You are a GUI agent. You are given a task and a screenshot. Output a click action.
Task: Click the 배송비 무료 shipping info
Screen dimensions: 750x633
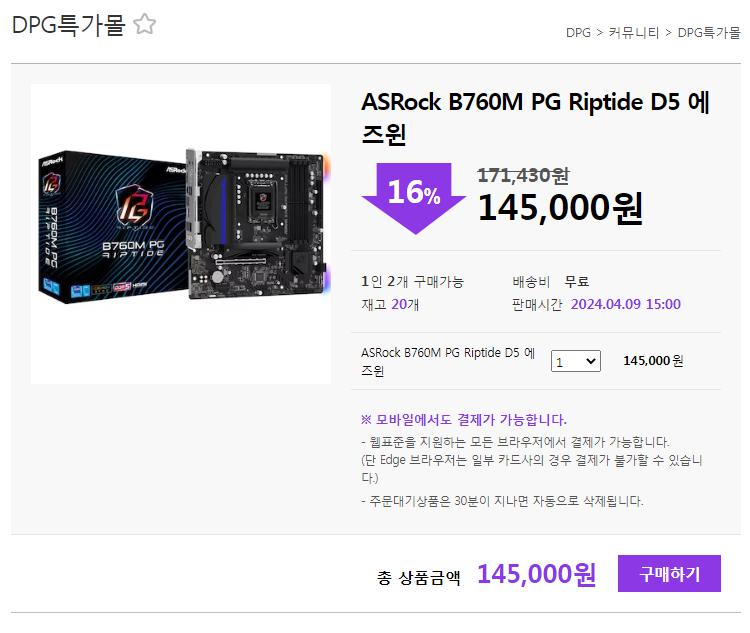point(551,281)
